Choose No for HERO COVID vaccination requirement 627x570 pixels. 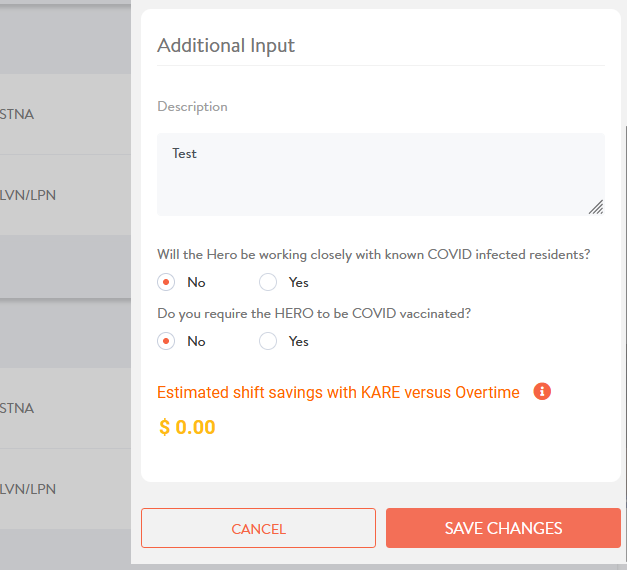click(166, 341)
